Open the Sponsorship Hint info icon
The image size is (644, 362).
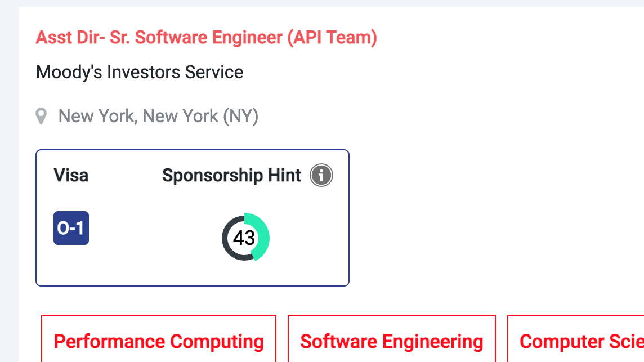pyautogui.click(x=321, y=175)
